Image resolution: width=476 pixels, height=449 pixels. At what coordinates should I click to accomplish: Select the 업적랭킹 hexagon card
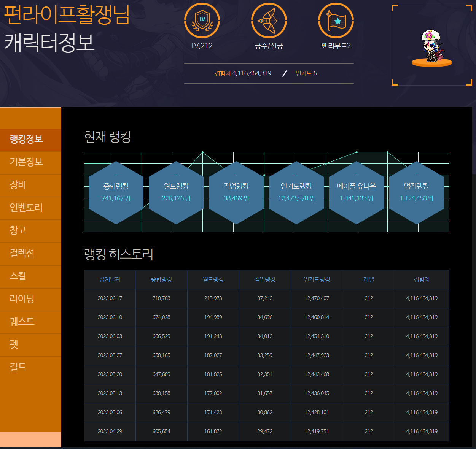click(x=417, y=193)
